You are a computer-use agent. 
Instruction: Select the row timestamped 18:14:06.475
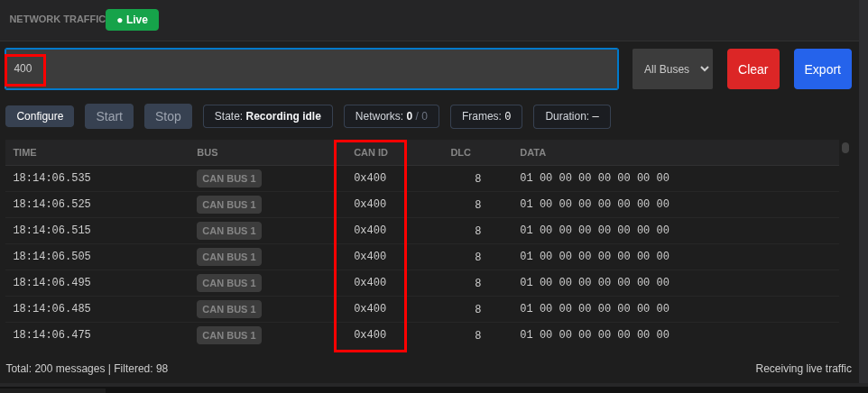click(x=422, y=335)
